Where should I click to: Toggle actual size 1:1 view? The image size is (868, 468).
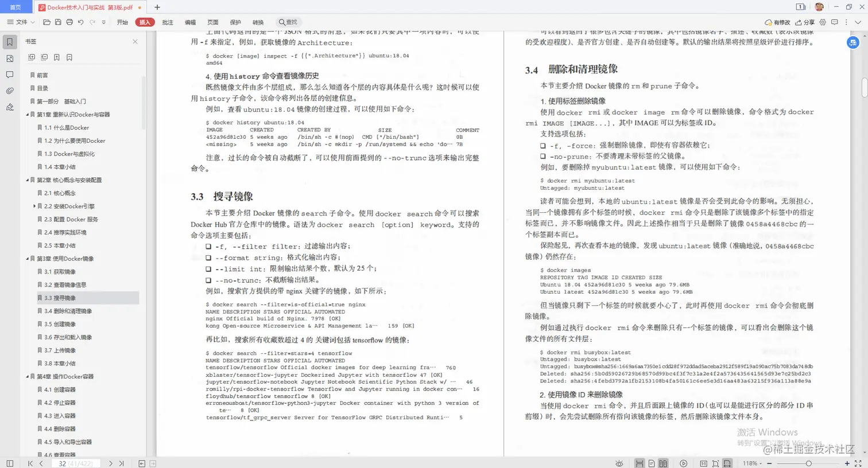(x=703, y=463)
